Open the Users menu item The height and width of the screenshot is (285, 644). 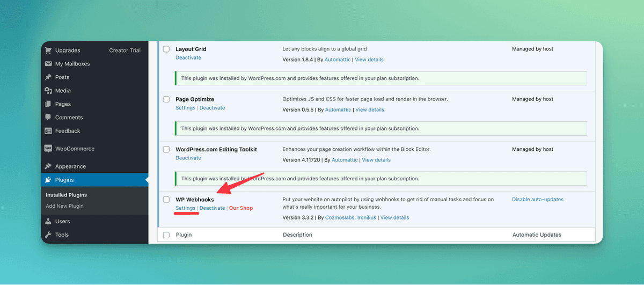62,221
